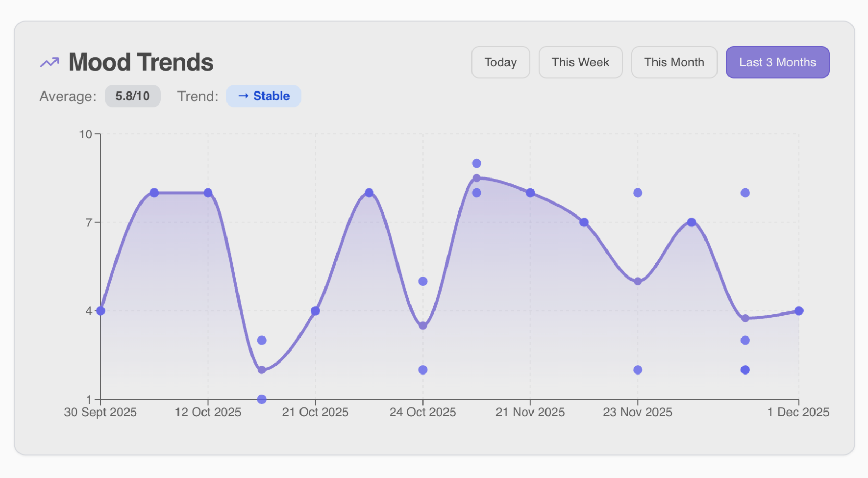Click the 24 Oct 2025 axis label
This screenshot has height=478, width=868.
point(422,412)
